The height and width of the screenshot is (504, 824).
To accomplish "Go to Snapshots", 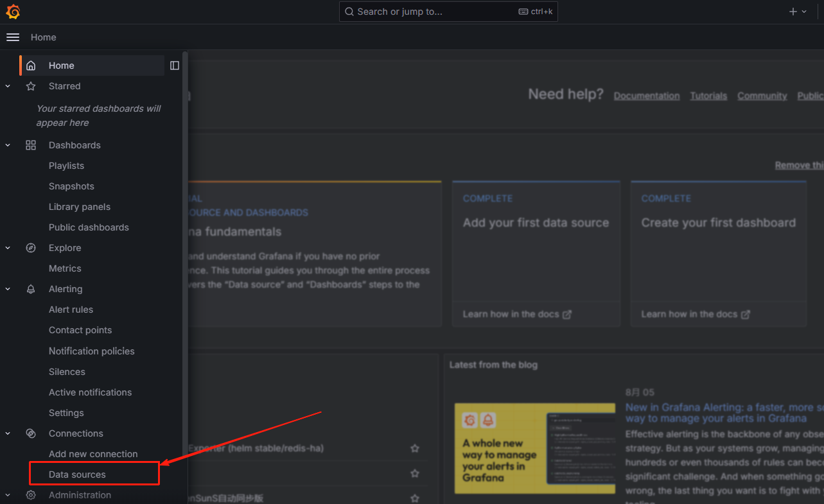I will point(71,186).
